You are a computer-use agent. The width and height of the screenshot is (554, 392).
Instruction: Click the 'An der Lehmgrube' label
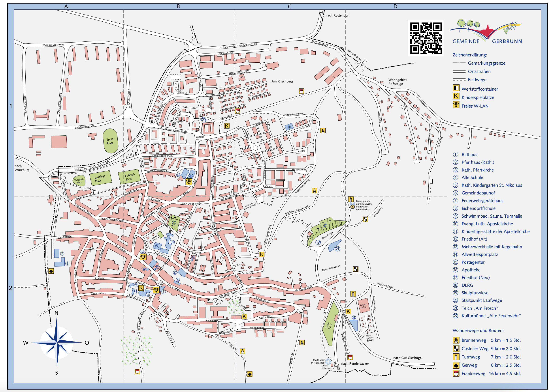331,268
